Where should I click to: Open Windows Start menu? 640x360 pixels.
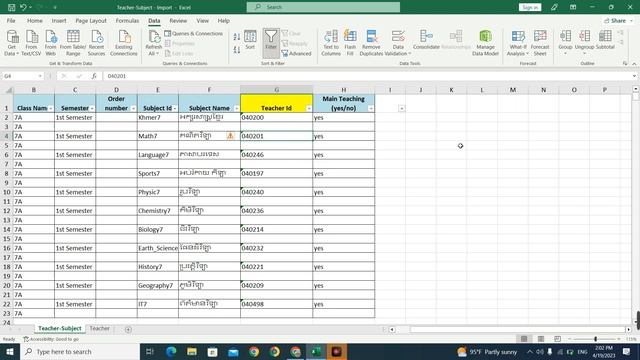pyautogui.click(x=10, y=351)
